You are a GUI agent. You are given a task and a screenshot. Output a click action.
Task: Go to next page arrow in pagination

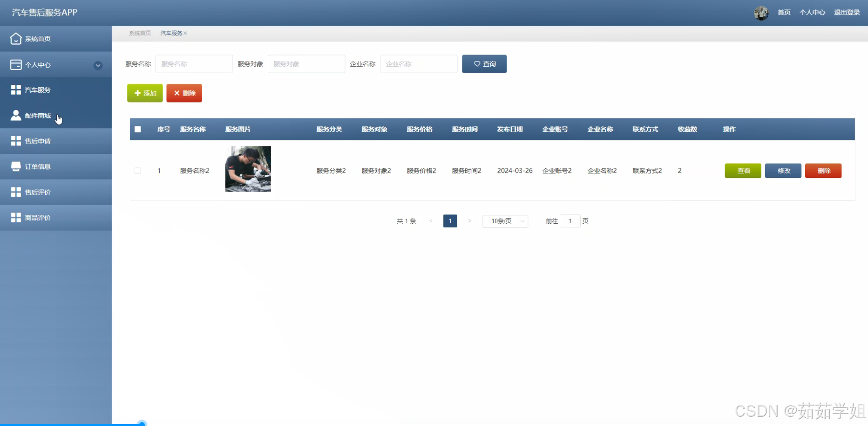point(469,221)
